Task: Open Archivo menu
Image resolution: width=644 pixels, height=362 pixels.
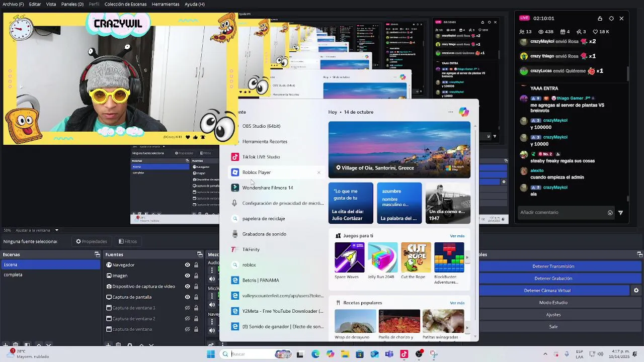Action: tap(13, 4)
